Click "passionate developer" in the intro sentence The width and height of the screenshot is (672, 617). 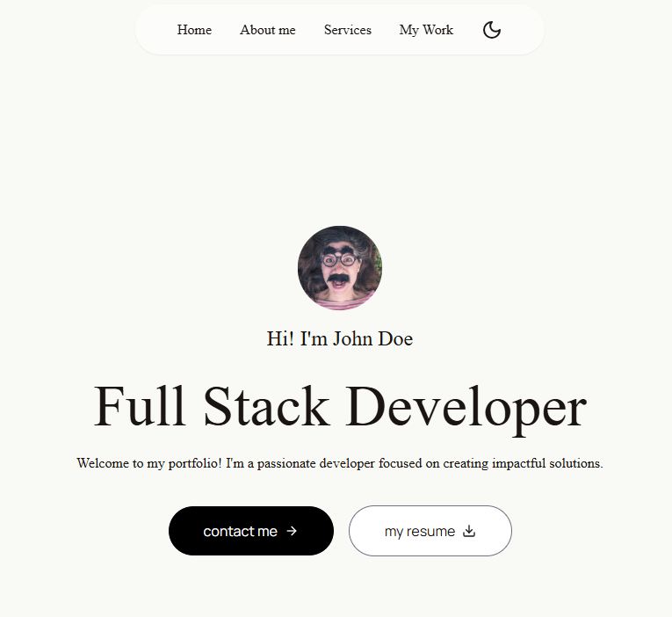[316, 463]
